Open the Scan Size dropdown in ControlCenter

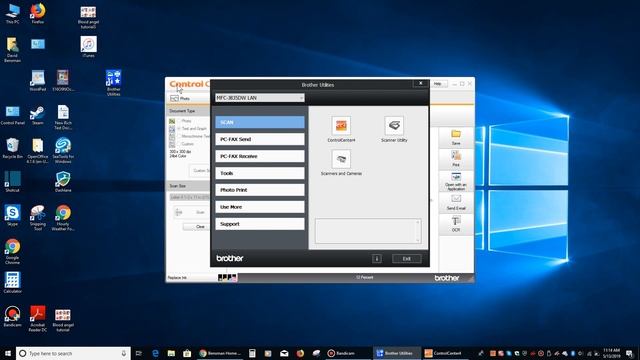pos(190,198)
